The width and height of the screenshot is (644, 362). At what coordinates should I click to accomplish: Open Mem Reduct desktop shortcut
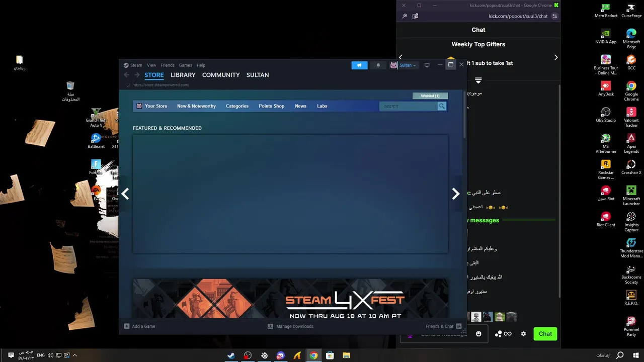606,11
